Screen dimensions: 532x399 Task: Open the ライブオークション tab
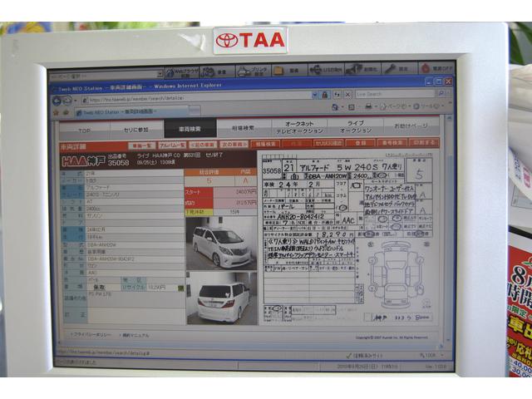(356, 126)
